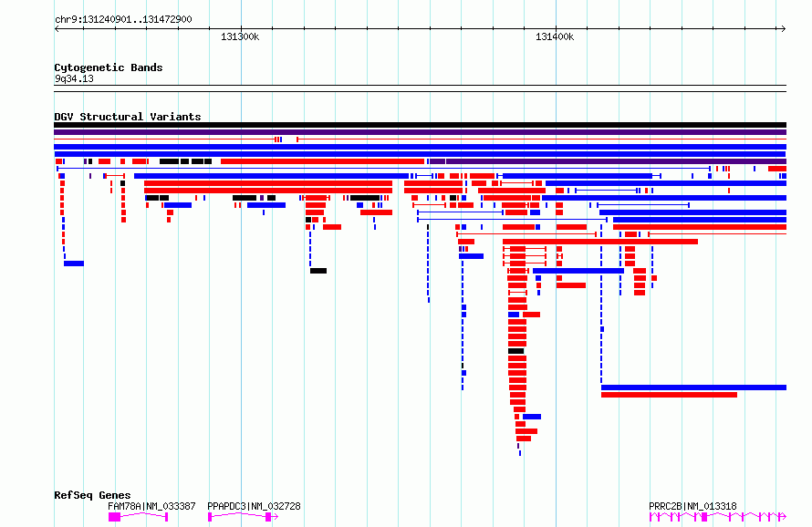This screenshot has height=527, width=812.
Task: Click the left arrowhead of the coordinate ruler
Action: [57, 28]
